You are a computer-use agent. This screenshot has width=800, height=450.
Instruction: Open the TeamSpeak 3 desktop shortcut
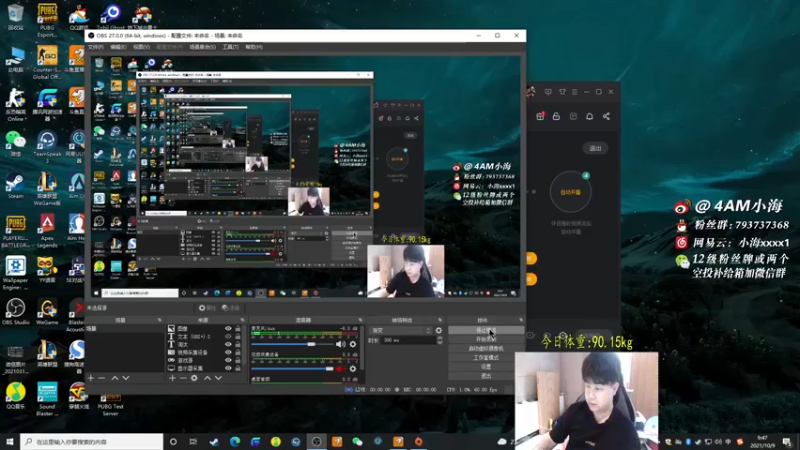coord(47,147)
